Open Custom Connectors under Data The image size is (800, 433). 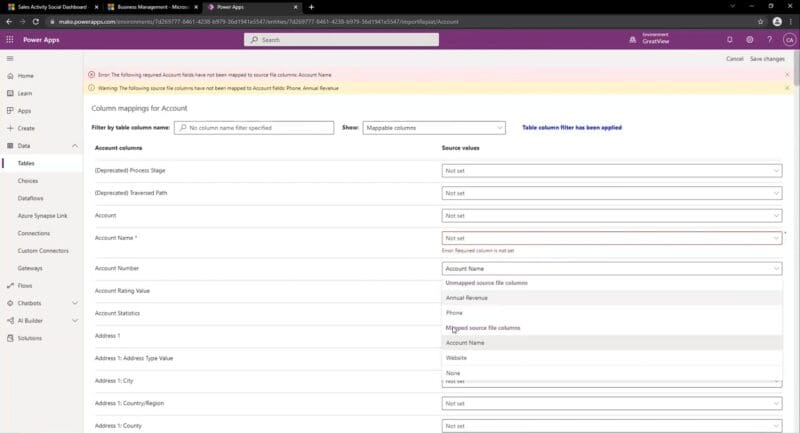(x=41, y=251)
